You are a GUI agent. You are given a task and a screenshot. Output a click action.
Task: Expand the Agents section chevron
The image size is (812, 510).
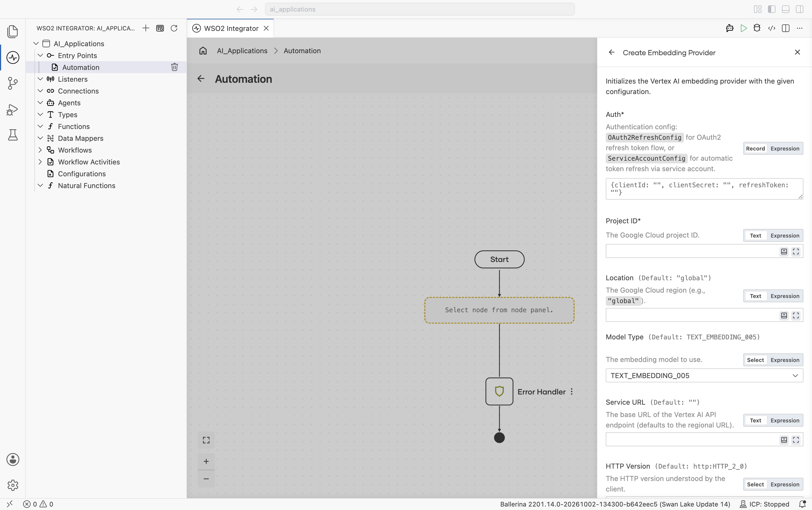pos(40,103)
